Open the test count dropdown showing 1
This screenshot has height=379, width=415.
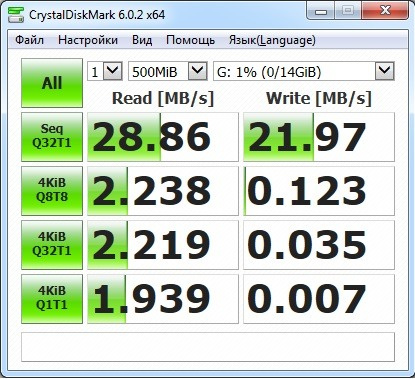pos(105,71)
